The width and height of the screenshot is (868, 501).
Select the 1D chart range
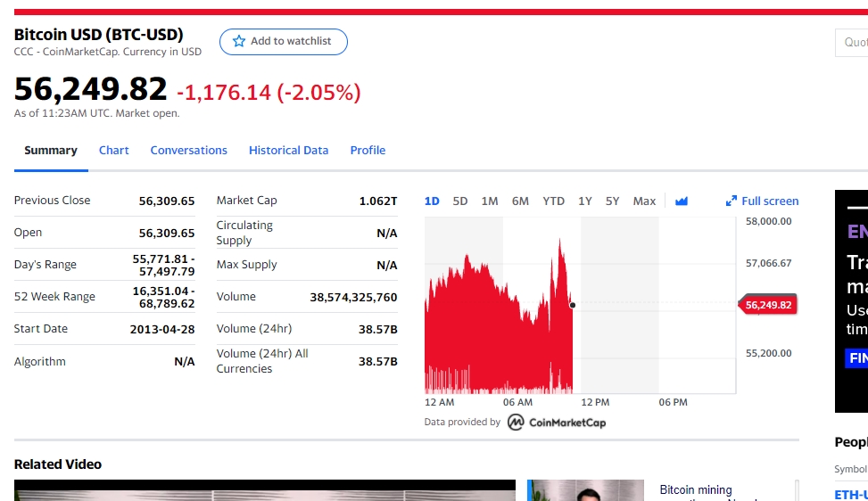pos(432,201)
